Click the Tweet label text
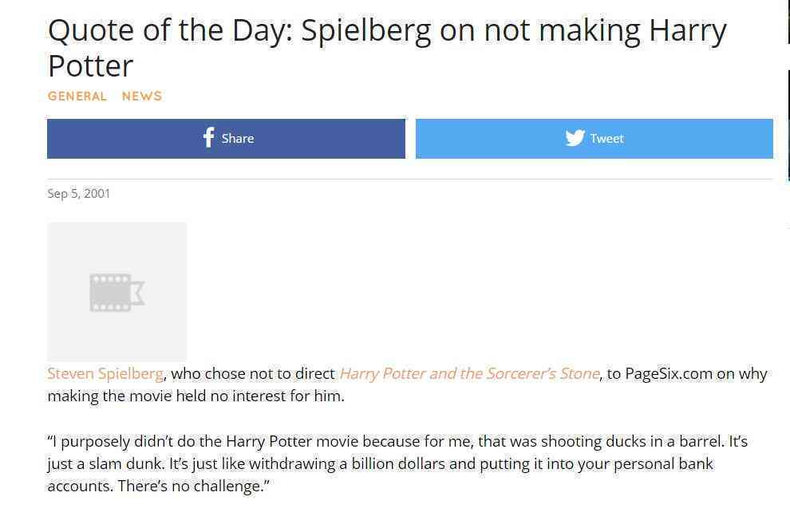 tap(607, 139)
